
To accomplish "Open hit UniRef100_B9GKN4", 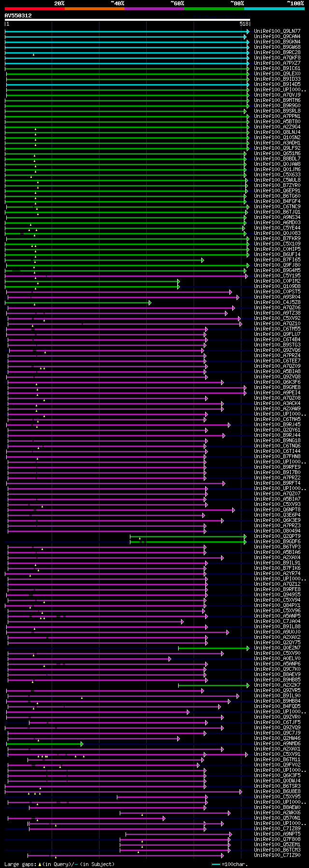I will coord(277,42).
